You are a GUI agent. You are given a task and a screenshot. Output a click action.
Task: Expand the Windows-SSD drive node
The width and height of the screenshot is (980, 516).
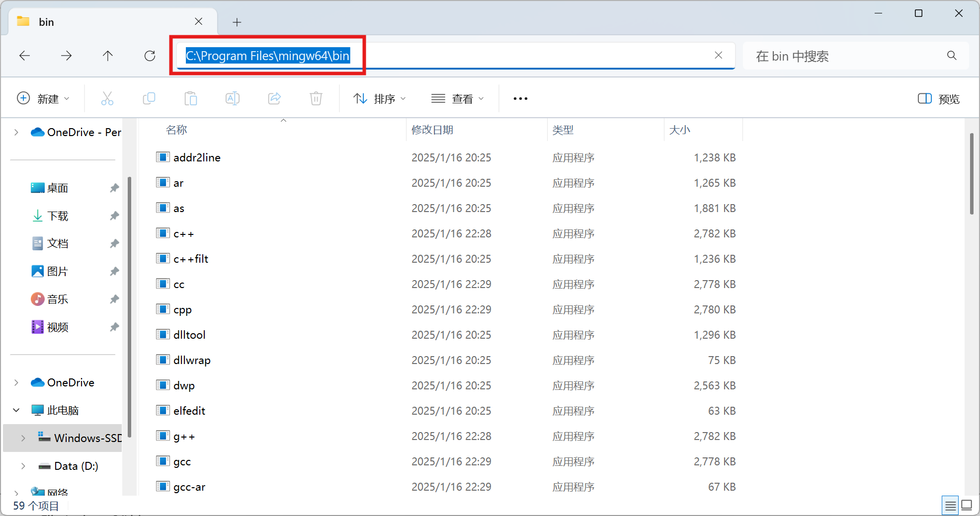(x=23, y=438)
